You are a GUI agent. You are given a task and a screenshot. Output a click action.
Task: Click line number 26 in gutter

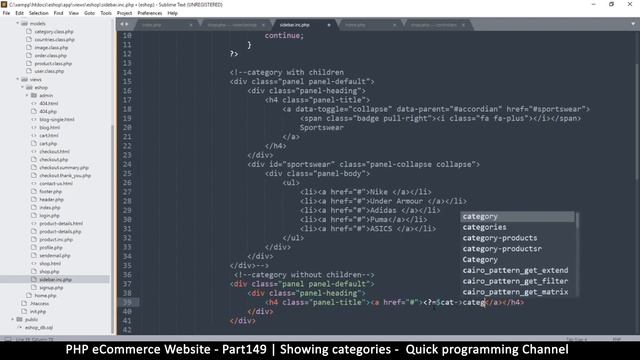[127, 183]
